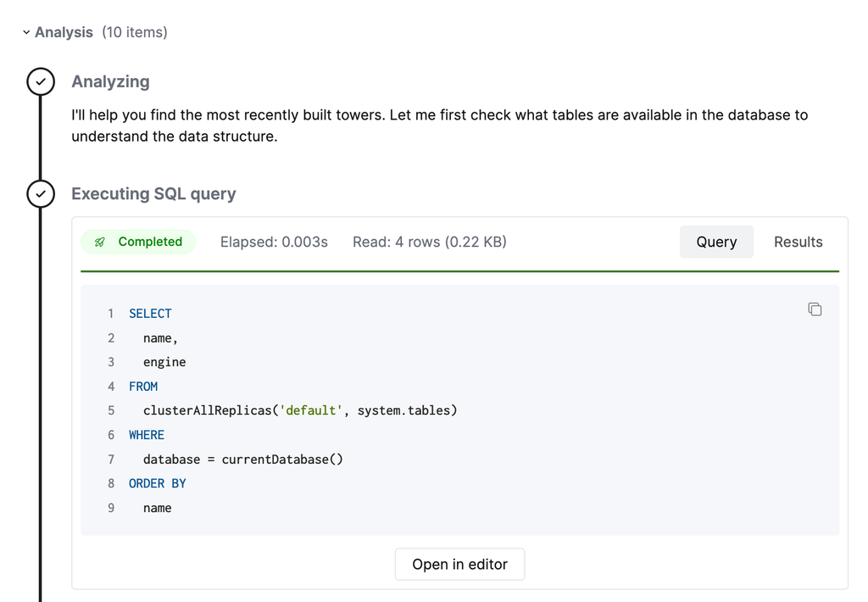Viewport: 868px width, 602px height.
Task: Click the SELECT keyword on line 1
Action: [x=150, y=314]
